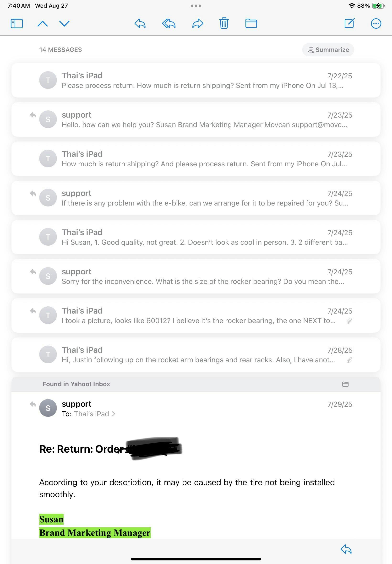
Task: Expand message about rocket arm bearings follow-up
Action: [x=196, y=355]
